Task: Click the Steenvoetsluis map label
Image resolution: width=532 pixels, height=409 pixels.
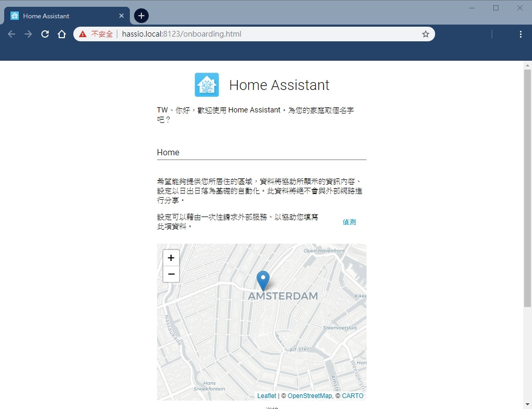Action: tap(340, 328)
